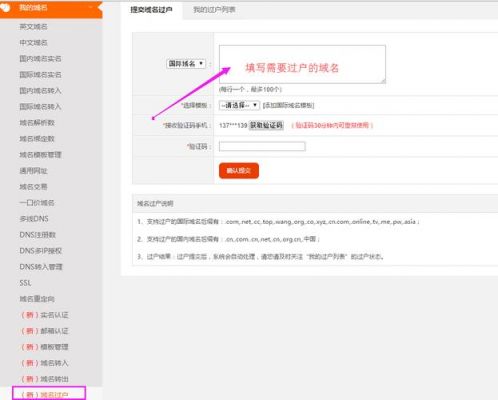
Task: Open (新)域名转入 sidebar item
Action: click(x=45, y=363)
